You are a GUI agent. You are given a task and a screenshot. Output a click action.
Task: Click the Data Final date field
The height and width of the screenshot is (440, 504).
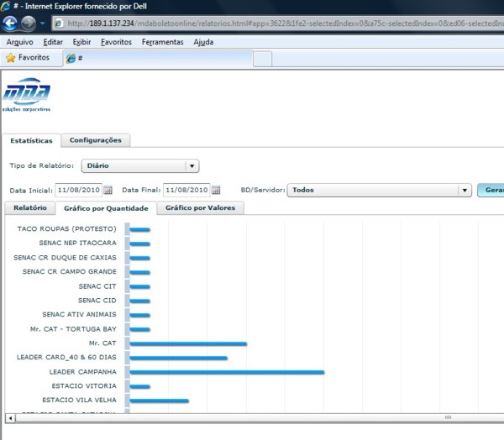[x=186, y=190]
